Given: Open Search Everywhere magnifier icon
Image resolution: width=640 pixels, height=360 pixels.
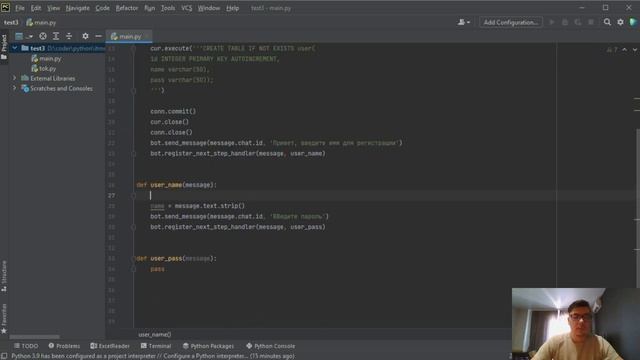Looking at the screenshot, I should tap(607, 22).
